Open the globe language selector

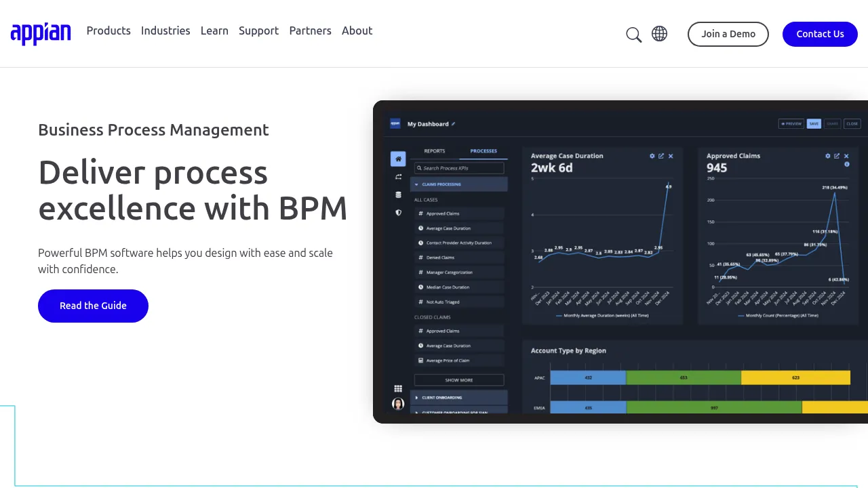click(659, 34)
